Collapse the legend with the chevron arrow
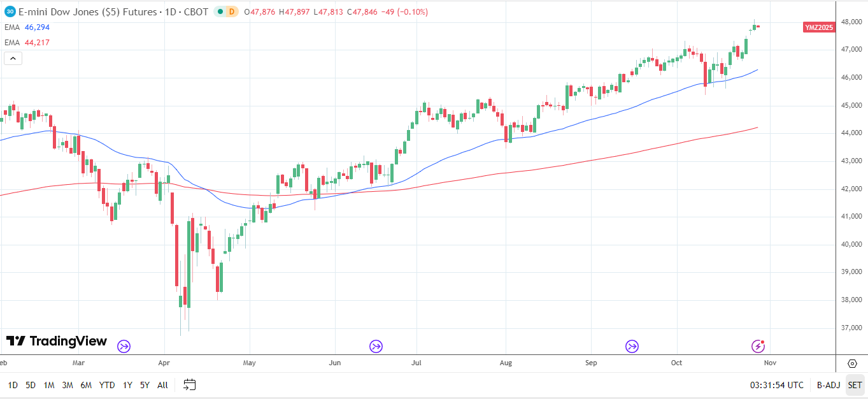Screen dimensions: 868x399 click(x=12, y=58)
